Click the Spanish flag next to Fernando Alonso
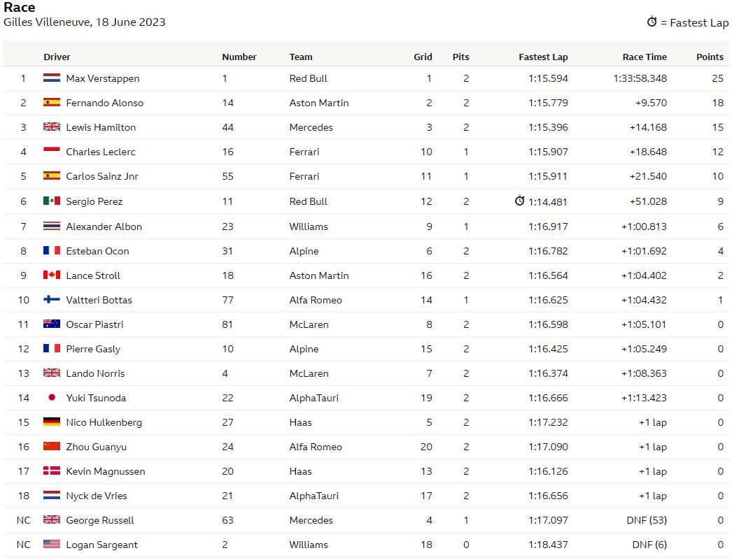 coord(52,103)
